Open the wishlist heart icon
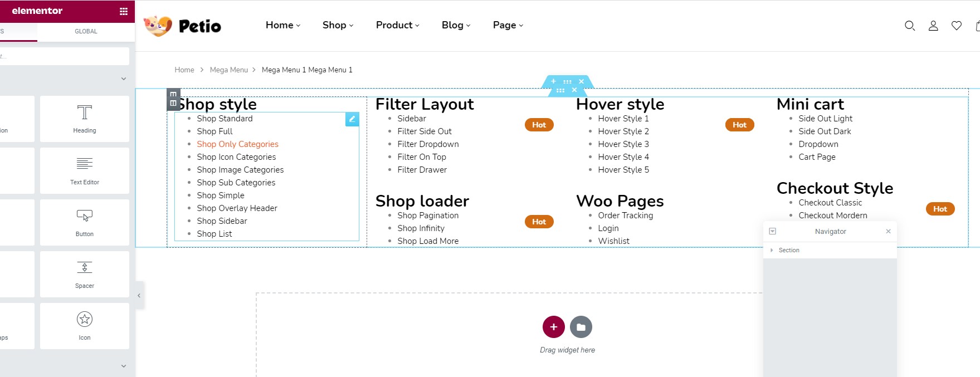The width and height of the screenshot is (980, 377). [x=957, y=26]
